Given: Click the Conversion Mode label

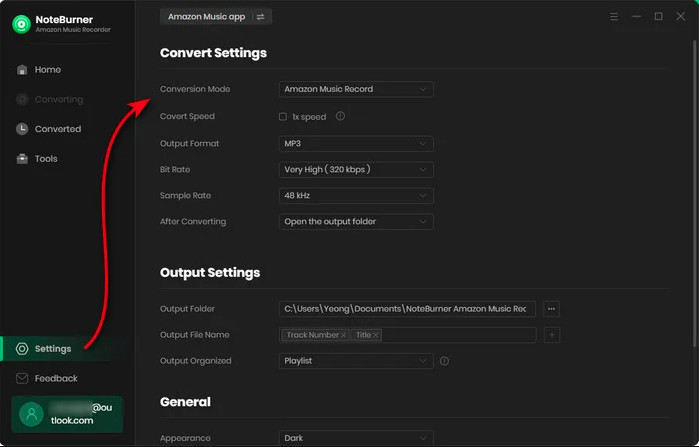Looking at the screenshot, I should point(195,89).
